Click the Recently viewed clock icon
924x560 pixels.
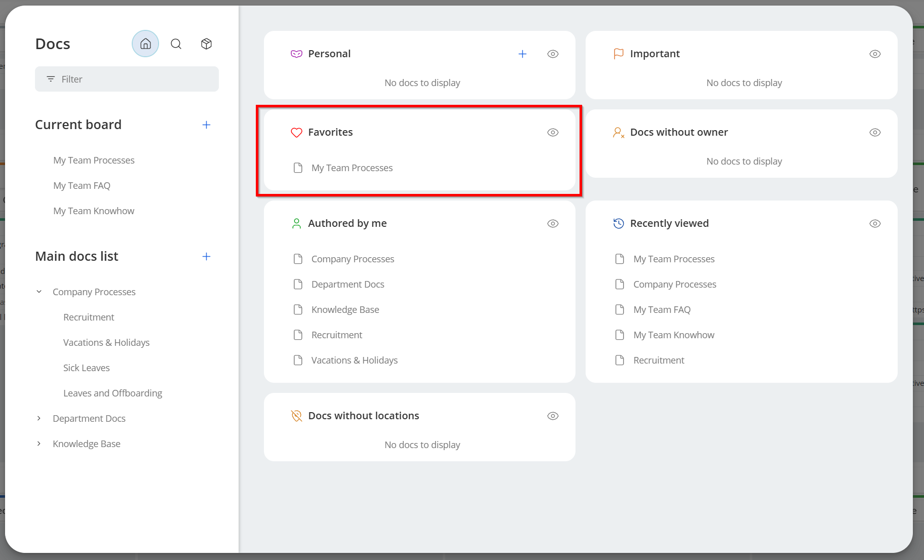click(x=619, y=224)
